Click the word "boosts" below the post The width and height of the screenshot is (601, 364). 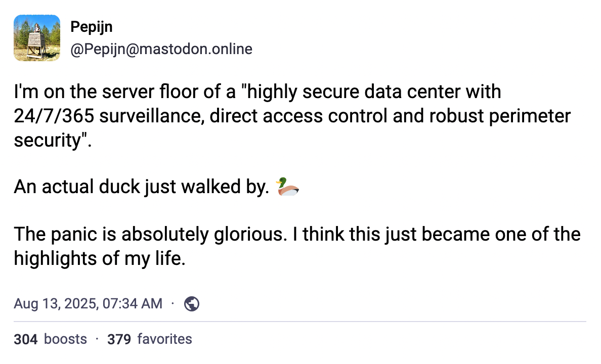(x=66, y=339)
